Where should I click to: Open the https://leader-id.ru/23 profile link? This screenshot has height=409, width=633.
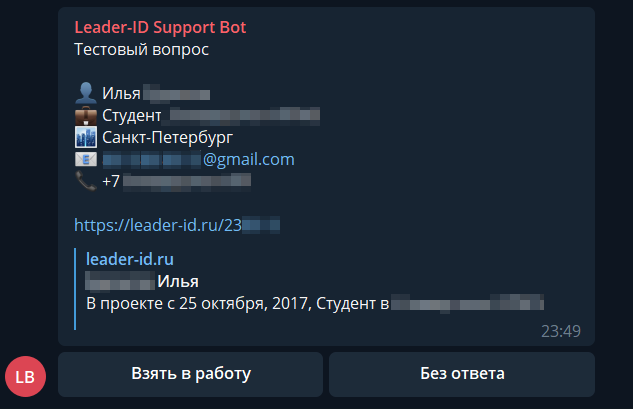click(177, 225)
